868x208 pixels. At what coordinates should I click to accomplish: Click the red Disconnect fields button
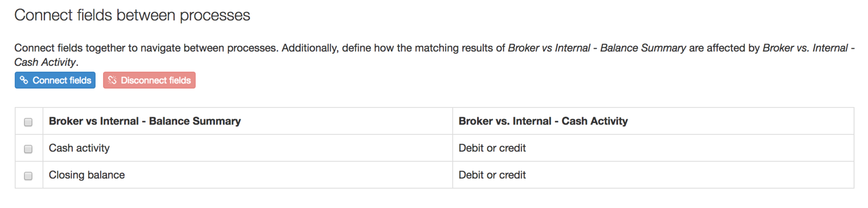tap(149, 80)
